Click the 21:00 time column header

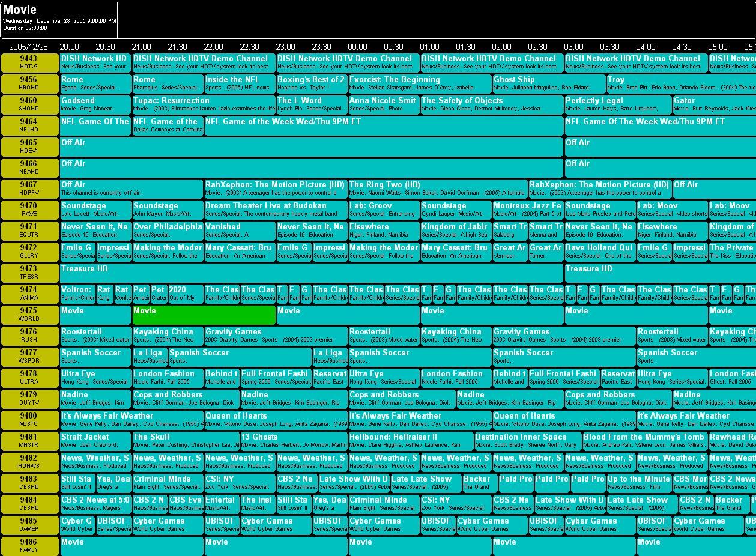(141, 47)
